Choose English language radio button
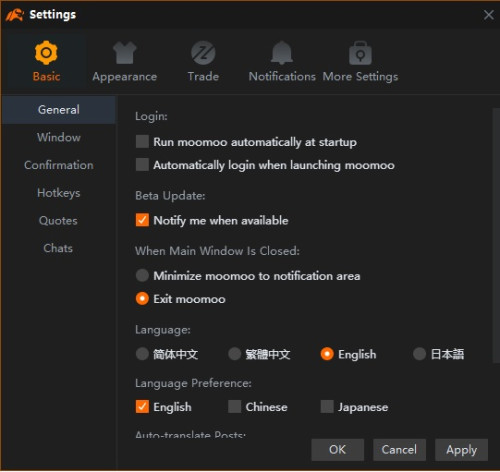The height and width of the screenshot is (472, 500). point(327,354)
